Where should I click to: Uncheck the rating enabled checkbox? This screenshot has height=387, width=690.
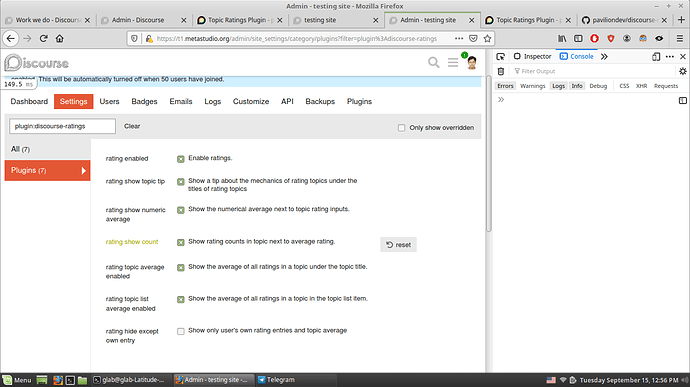click(180, 159)
